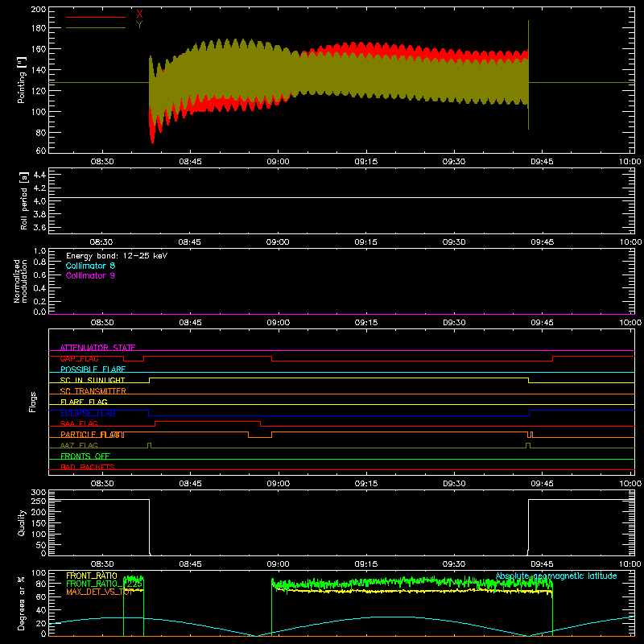Click the olive Y legend line

click(x=96, y=28)
